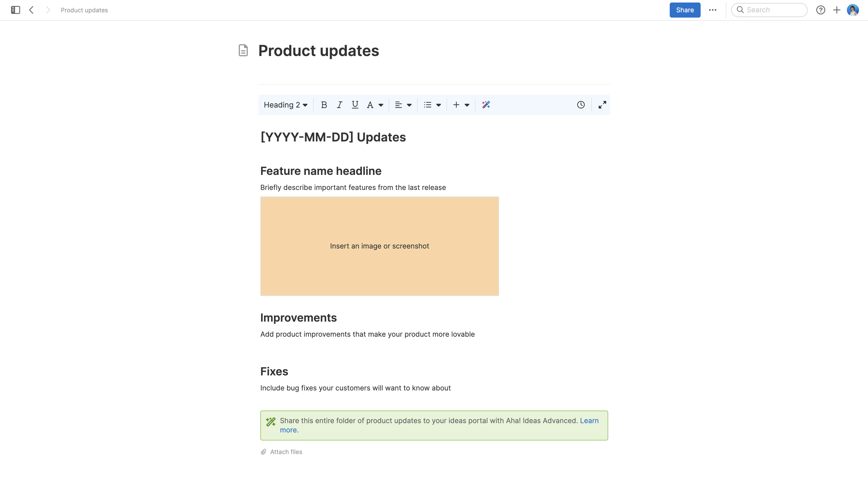Screen dimensions: 868x500
Task: Open the text color dropdown
Action: click(375, 105)
